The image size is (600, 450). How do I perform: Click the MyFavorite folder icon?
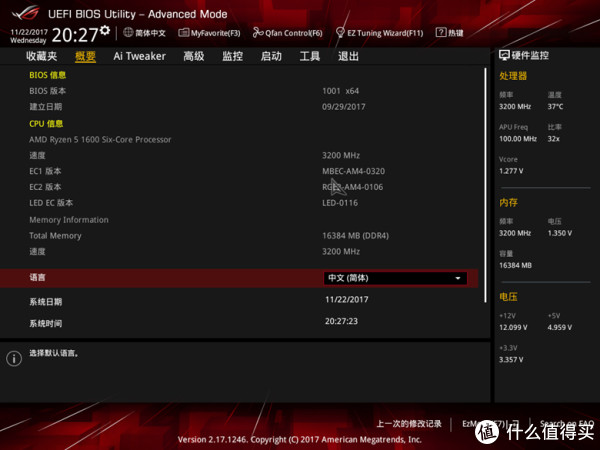184,33
